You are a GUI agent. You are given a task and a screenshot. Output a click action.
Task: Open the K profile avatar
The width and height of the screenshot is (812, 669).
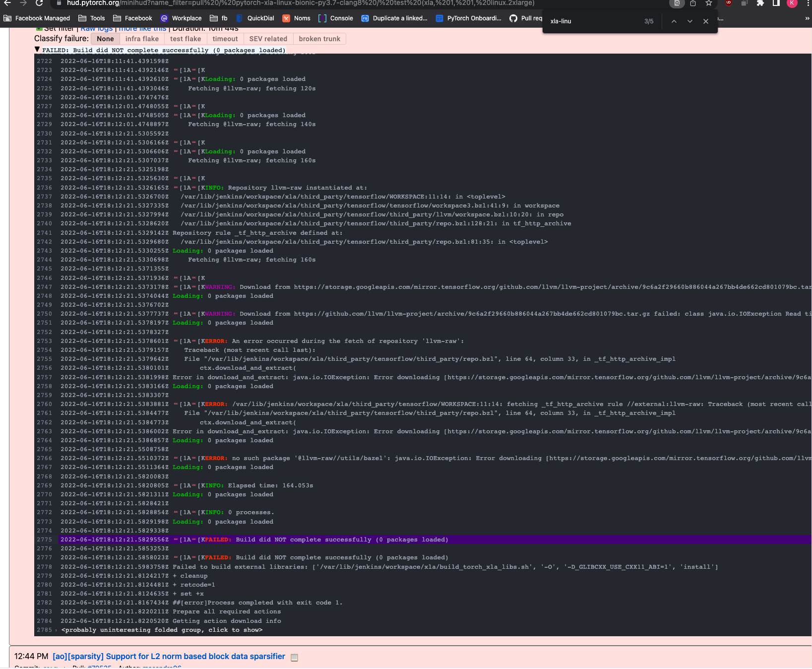point(792,3)
